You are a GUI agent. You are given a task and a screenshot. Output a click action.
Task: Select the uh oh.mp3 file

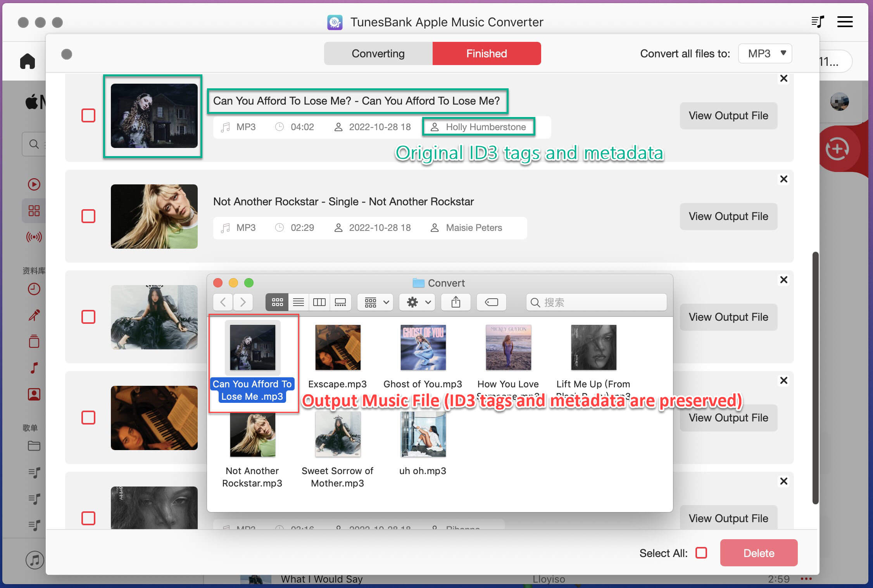[x=423, y=444]
